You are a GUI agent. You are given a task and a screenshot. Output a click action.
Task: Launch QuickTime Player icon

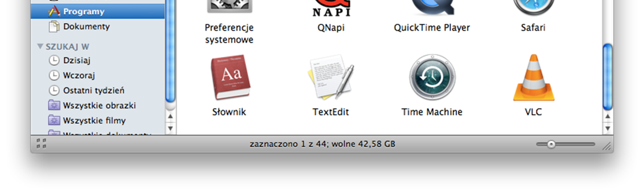pyautogui.click(x=432, y=7)
